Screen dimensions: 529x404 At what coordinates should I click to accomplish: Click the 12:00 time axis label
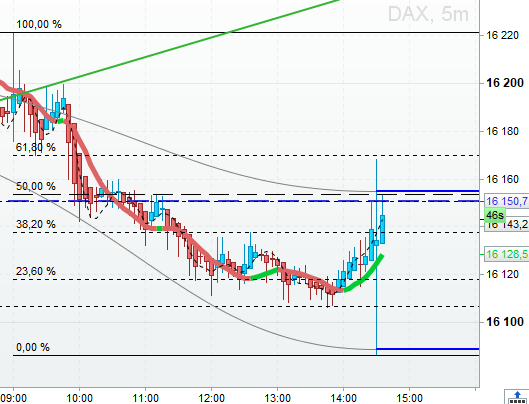tap(212, 398)
